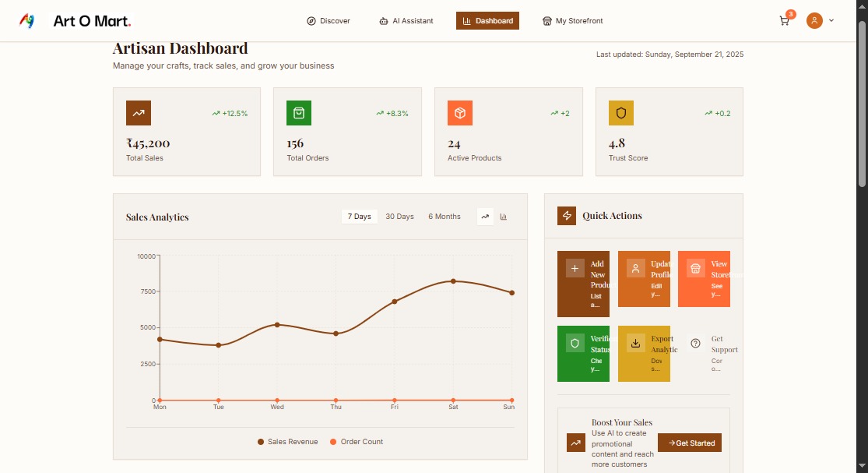Click the page vertical scrollbar thumb
This screenshot has width=868, height=473.
[862, 103]
